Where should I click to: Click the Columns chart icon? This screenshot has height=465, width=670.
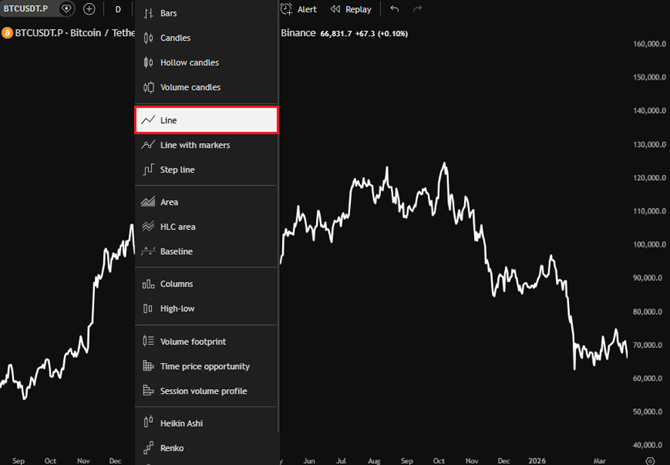[x=148, y=284]
